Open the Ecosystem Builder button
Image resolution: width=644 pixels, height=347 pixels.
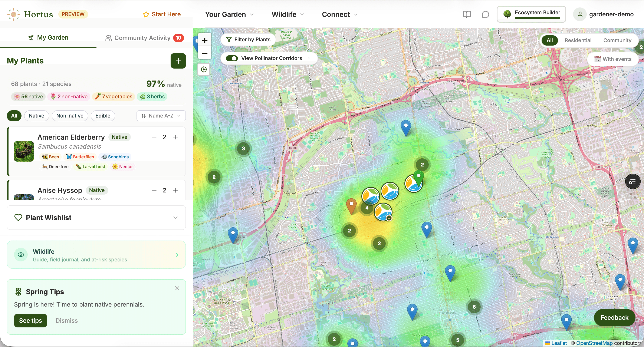pyautogui.click(x=531, y=14)
